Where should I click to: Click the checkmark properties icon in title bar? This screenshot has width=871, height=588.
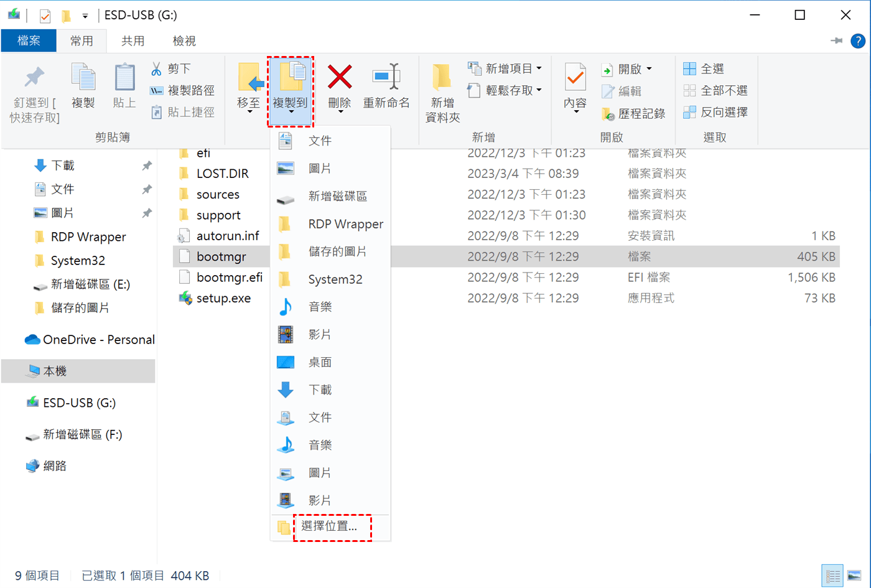pyautogui.click(x=45, y=16)
